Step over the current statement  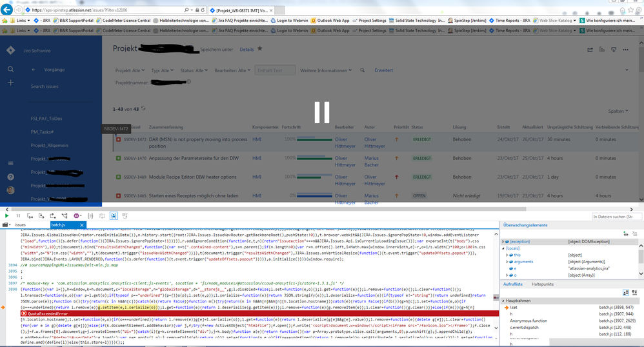tap(41, 215)
